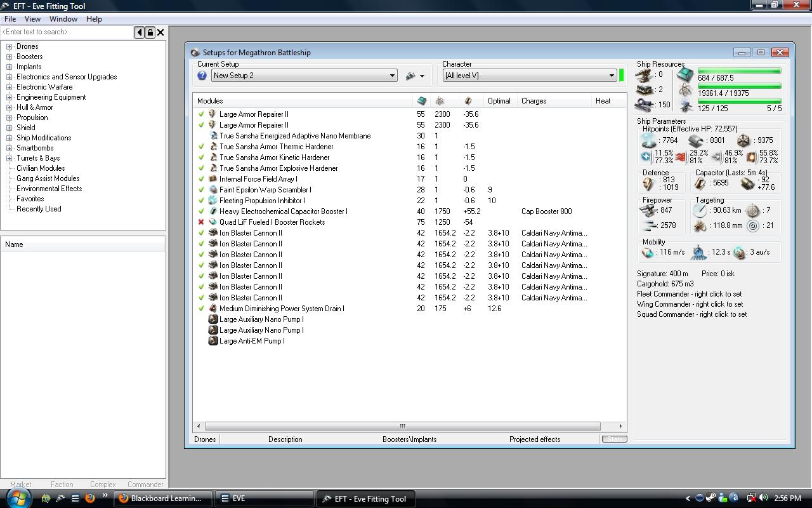The image size is (812, 508).
Task: Click the green indicator beside Character dropdown
Action: click(x=622, y=76)
